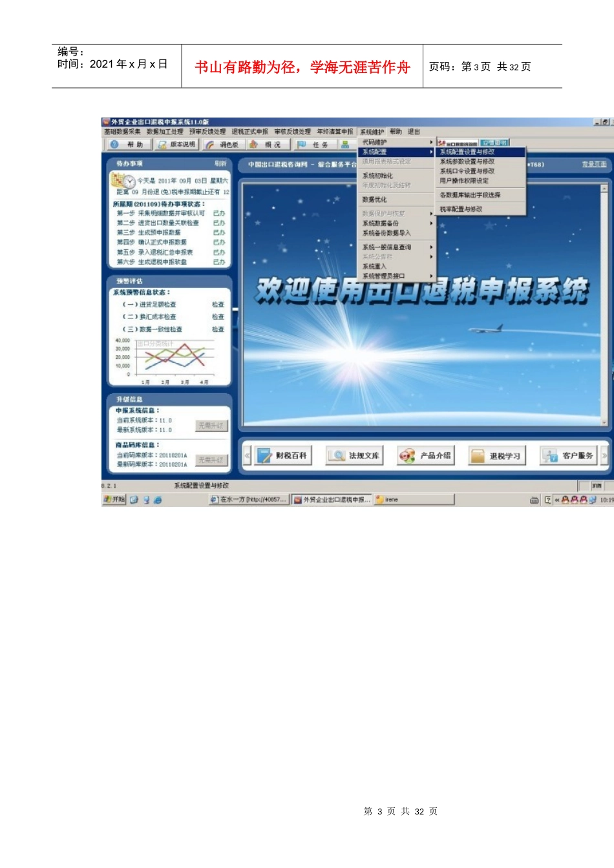This screenshot has width=614, height=868.
Task: Open the 调色板 palette toolbar button
Action: pyautogui.click(x=222, y=145)
